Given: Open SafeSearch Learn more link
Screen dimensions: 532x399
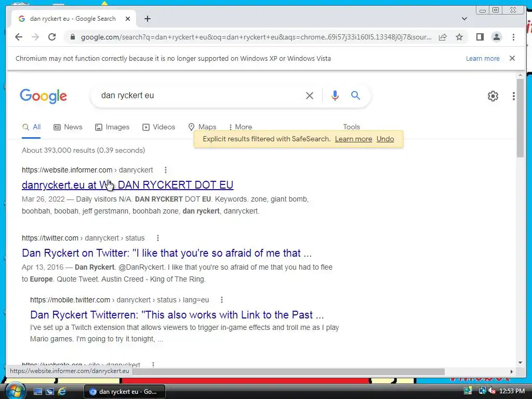Looking at the screenshot, I should (353, 139).
